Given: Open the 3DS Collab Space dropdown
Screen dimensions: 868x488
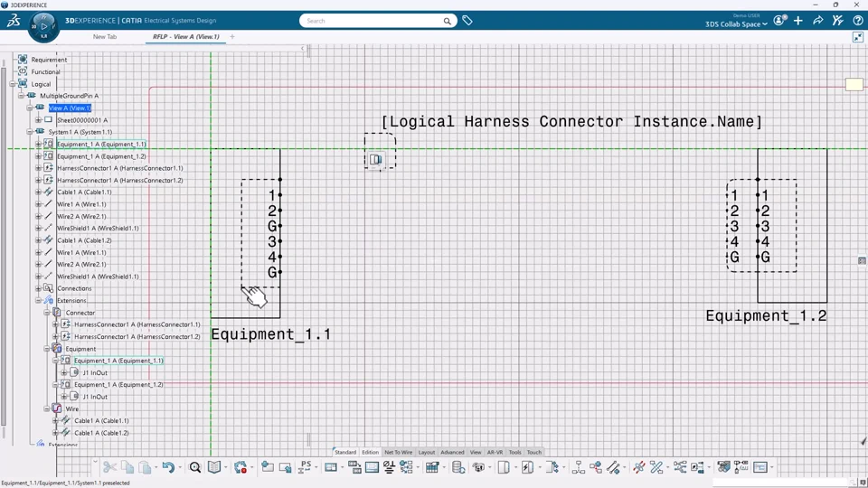Looking at the screenshot, I should 736,24.
